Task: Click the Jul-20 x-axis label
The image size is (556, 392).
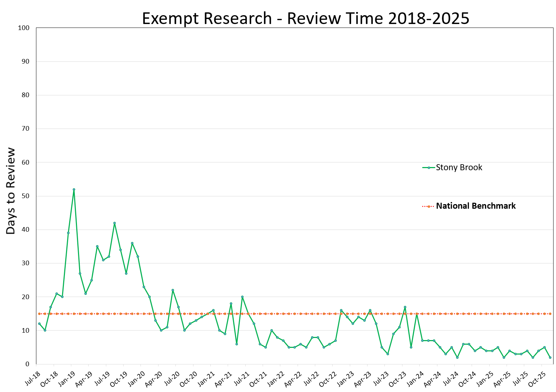Action: coord(172,378)
